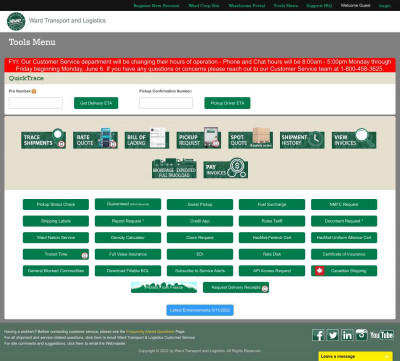Open the Trace Shipments tile
This screenshot has width=400, height=361.
(x=43, y=140)
